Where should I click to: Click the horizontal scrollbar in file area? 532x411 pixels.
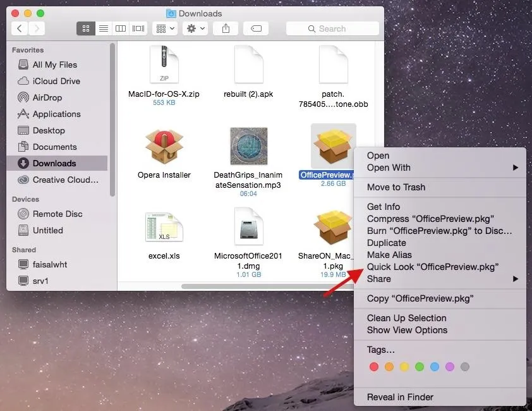click(x=267, y=286)
